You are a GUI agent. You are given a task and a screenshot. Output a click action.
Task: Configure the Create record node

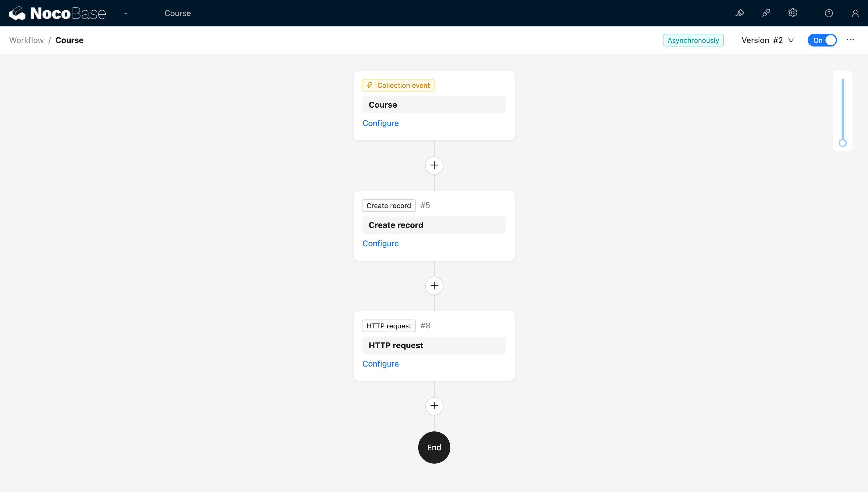380,243
